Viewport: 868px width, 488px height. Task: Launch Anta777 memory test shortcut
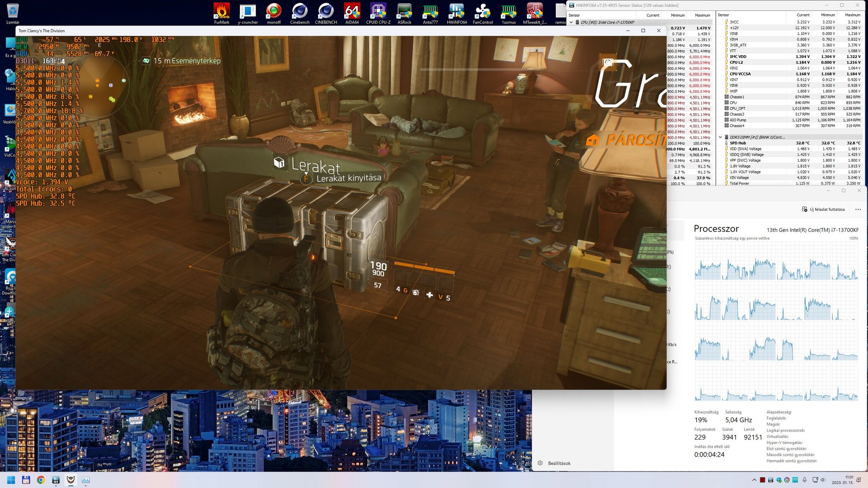[430, 13]
